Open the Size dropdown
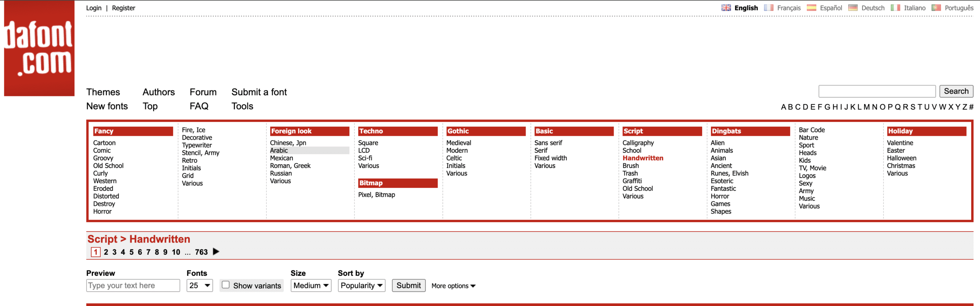 pyautogui.click(x=311, y=286)
